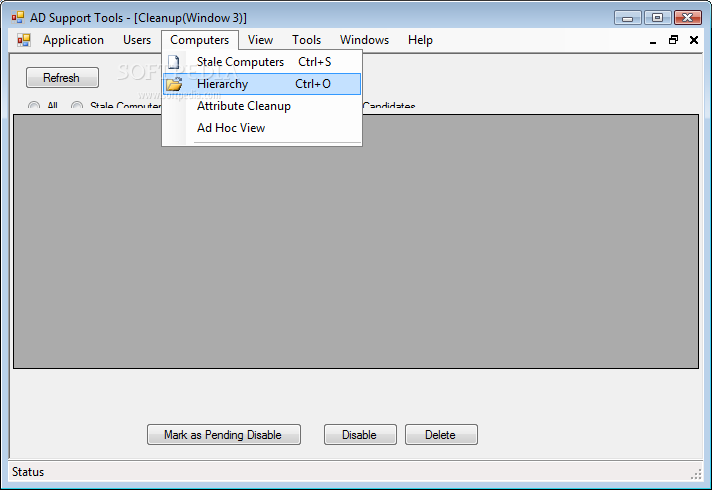Click the AD Support Tools title bar icon
Image resolution: width=712 pixels, height=490 pixels.
18,18
